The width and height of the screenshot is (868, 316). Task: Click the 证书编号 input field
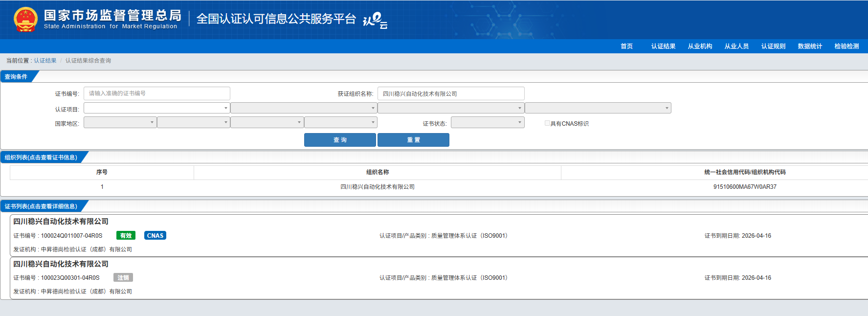157,93
